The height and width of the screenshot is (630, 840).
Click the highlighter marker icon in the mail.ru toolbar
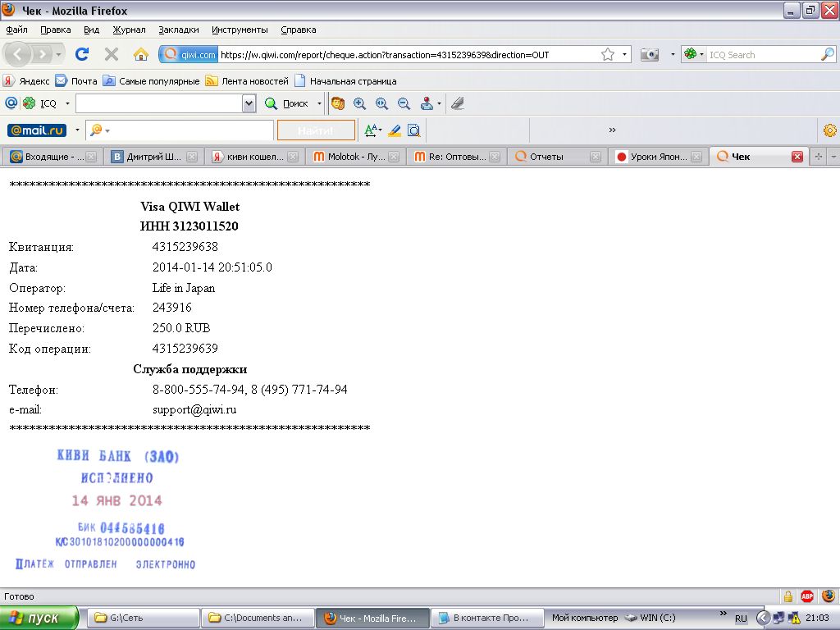click(395, 130)
